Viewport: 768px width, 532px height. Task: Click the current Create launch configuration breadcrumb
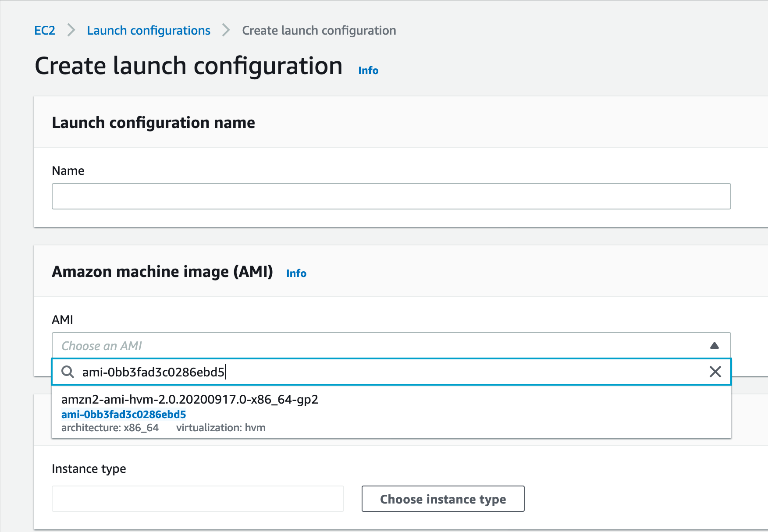click(x=319, y=30)
